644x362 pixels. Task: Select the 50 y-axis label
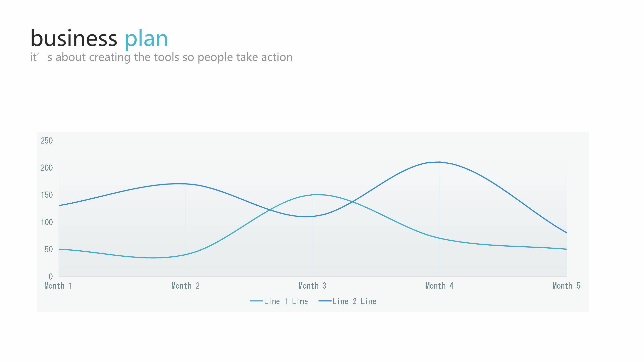point(49,249)
